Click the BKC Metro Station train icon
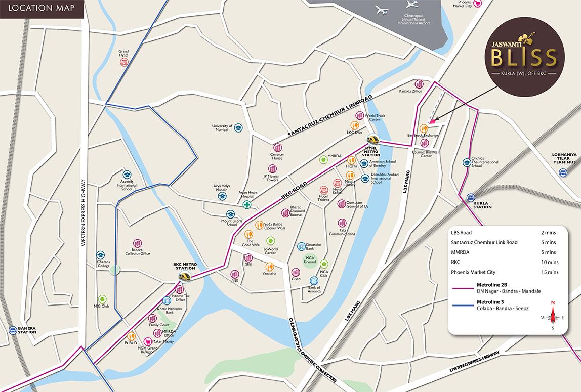This screenshot has height=392, width=581. pos(185,276)
